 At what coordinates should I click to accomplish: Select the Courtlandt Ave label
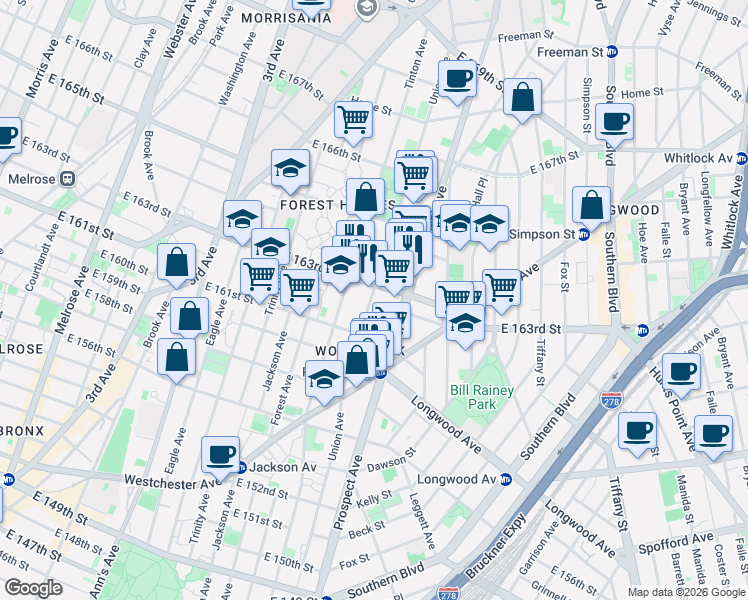[x=42, y=258]
